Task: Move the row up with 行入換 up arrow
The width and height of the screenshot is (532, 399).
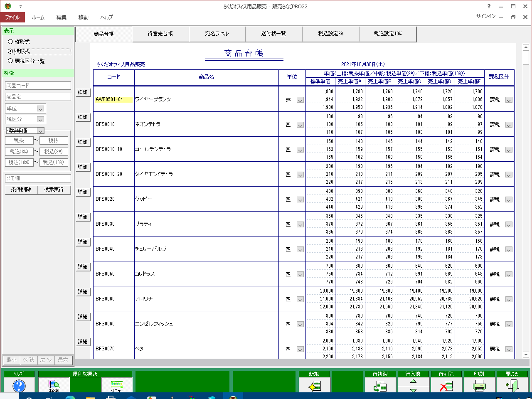Action: tap(413, 381)
